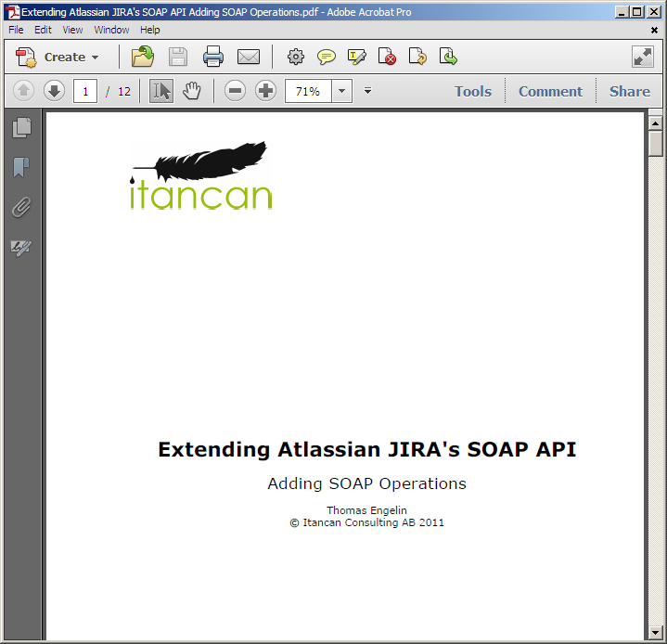Click the author name 'Thomas Engelin'
This screenshot has height=644, width=667.
click(366, 510)
